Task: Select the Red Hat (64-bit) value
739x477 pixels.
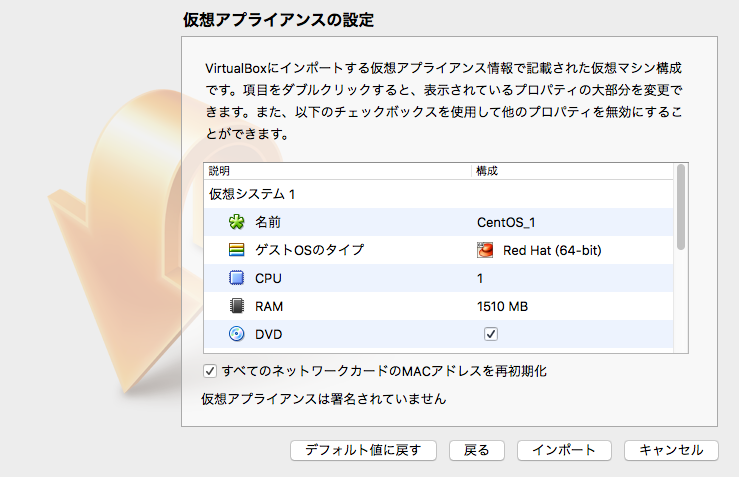Action: (552, 250)
